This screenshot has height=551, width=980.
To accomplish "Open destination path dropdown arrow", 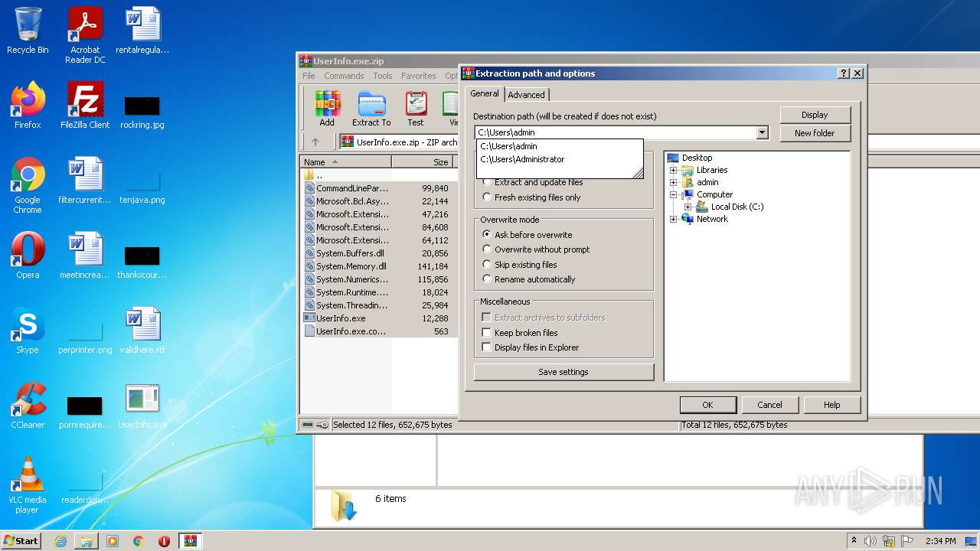I will click(762, 132).
